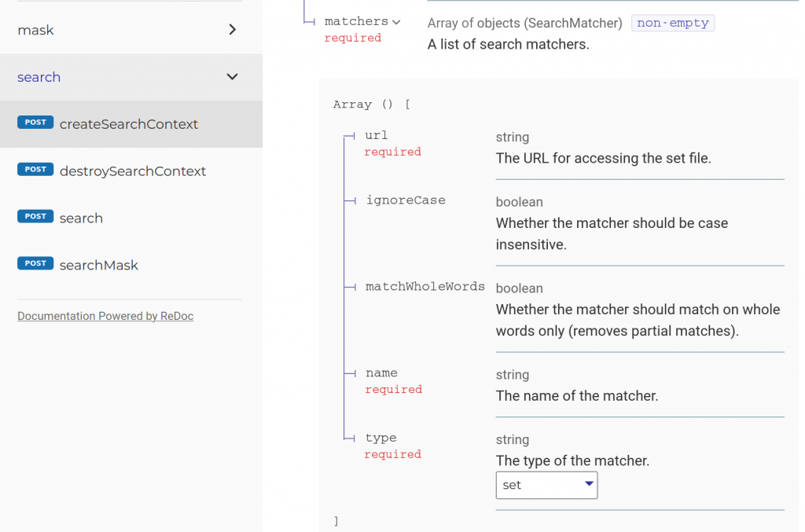
Task: Click 'match on whole words only' description
Action: pyautogui.click(x=638, y=320)
